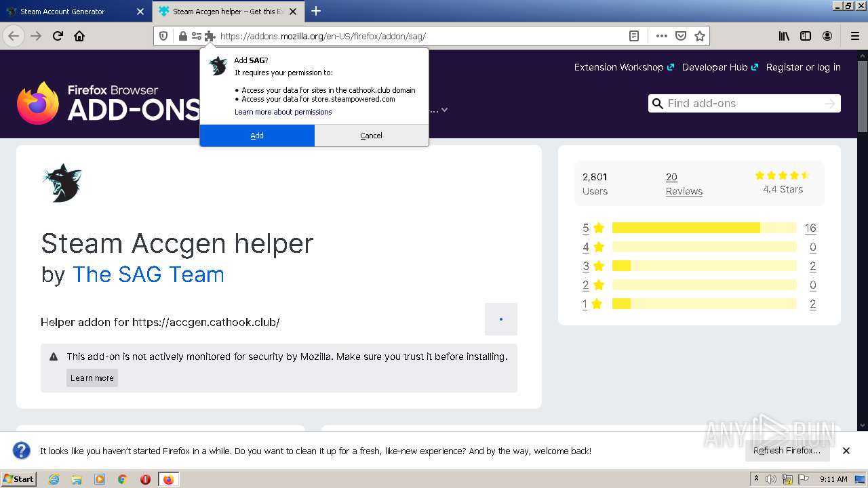
Task: Open Opera from the taskbar
Action: click(145, 479)
